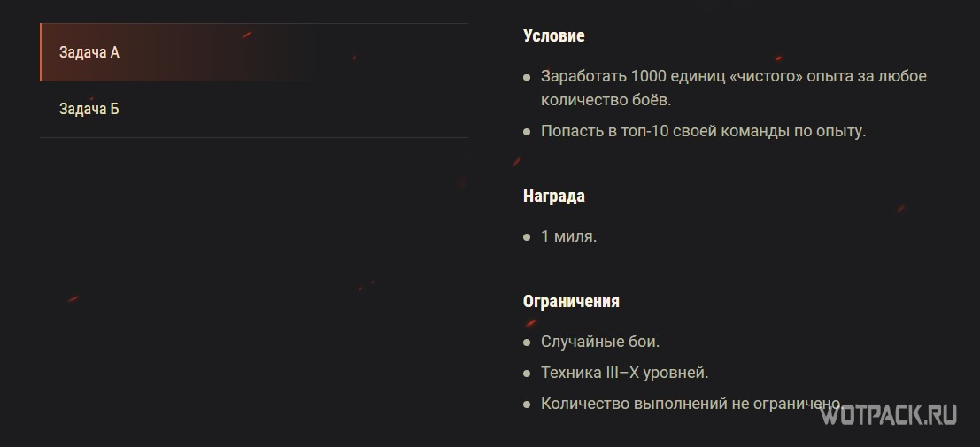Select the Награда heading
This screenshot has height=447, width=980.
553,197
